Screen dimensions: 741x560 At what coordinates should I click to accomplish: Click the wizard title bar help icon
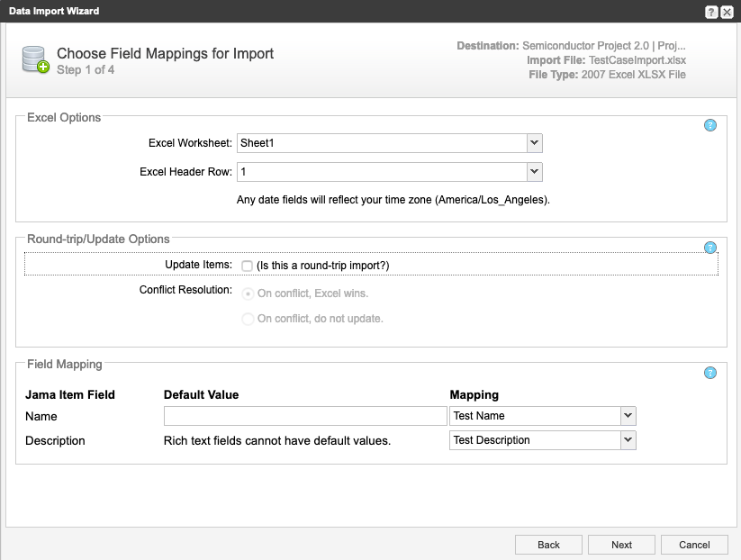point(711,12)
